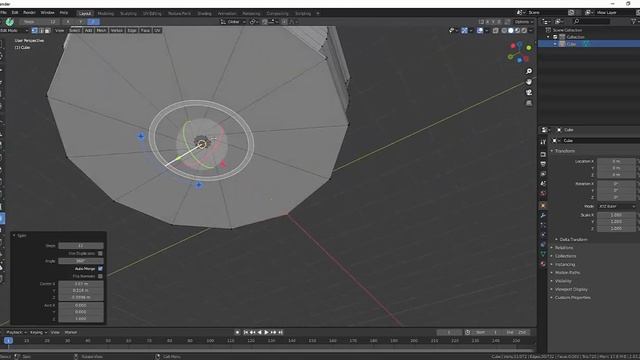Toggle X-ray icon in viewport header
Viewport: 640px width, 360px height.
pos(495,31)
